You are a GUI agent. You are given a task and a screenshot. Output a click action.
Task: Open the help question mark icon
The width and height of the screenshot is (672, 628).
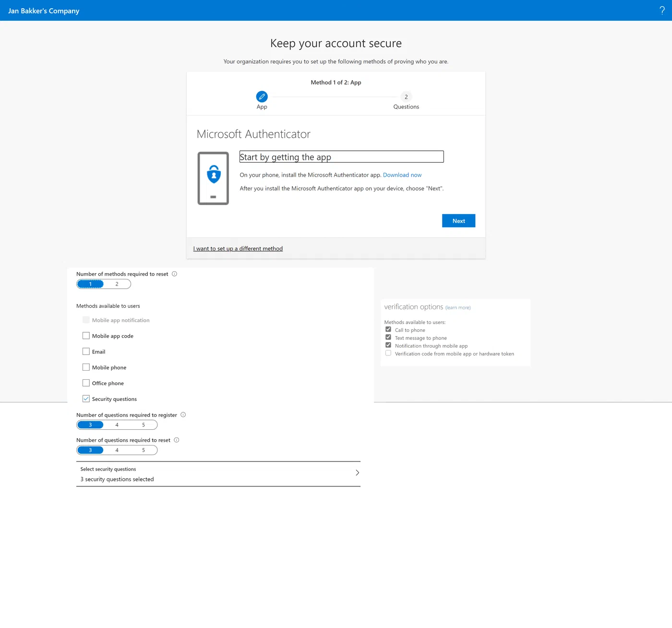point(662,11)
